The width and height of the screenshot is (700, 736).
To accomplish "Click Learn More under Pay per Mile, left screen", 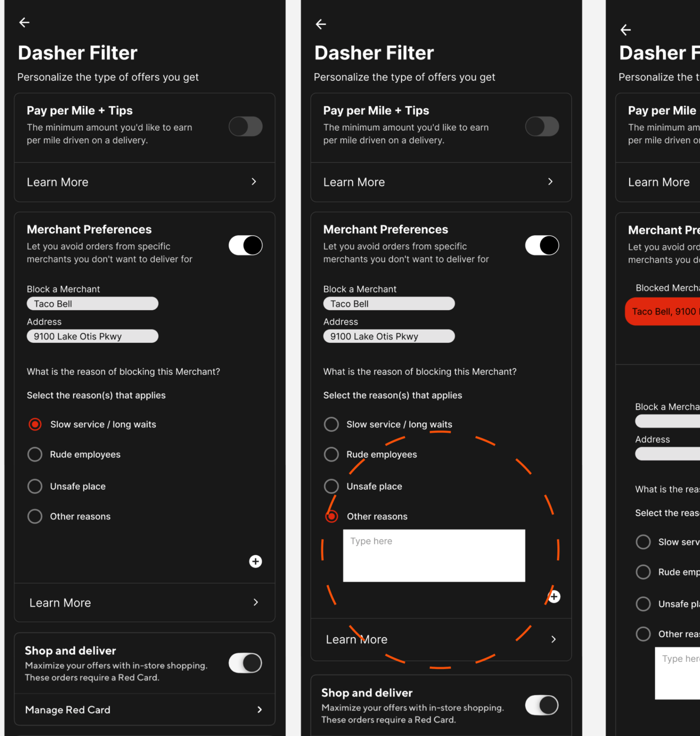I will point(58,182).
